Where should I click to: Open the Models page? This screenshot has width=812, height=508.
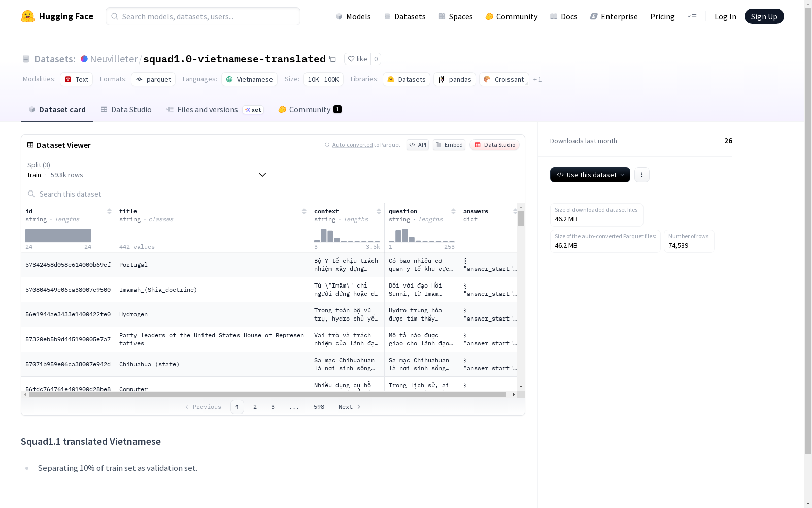pyautogui.click(x=353, y=16)
